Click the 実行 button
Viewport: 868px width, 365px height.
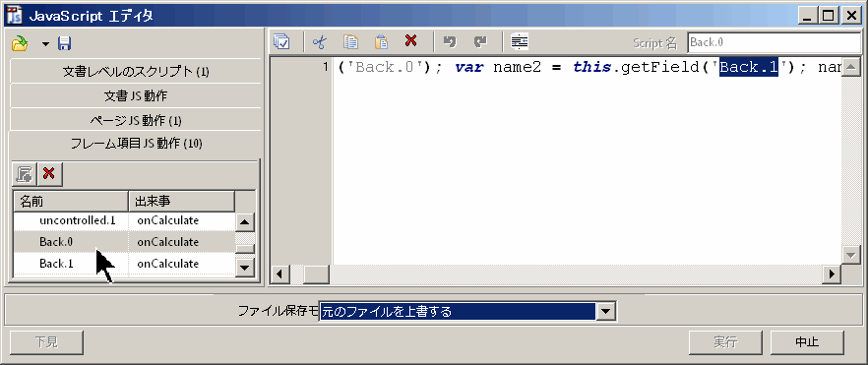(x=725, y=342)
